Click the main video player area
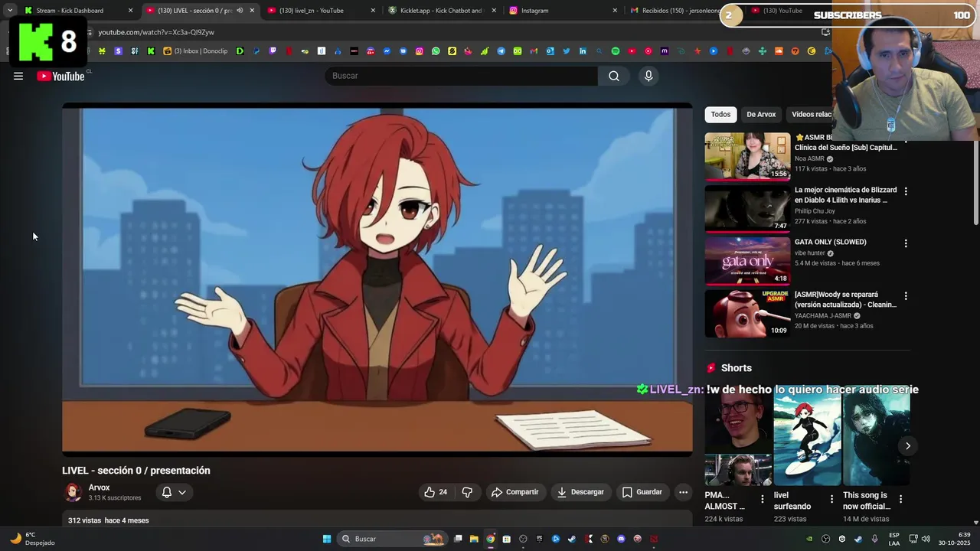 click(377, 280)
